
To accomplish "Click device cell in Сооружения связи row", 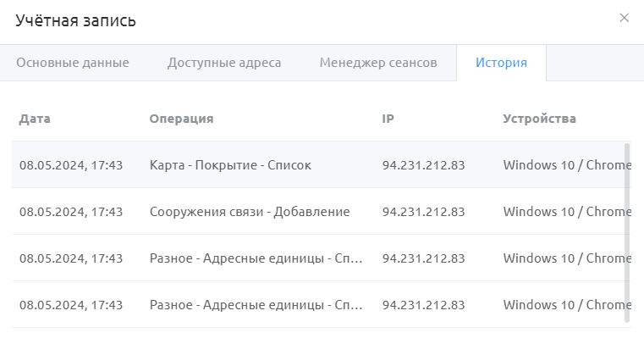I will 567,211.
